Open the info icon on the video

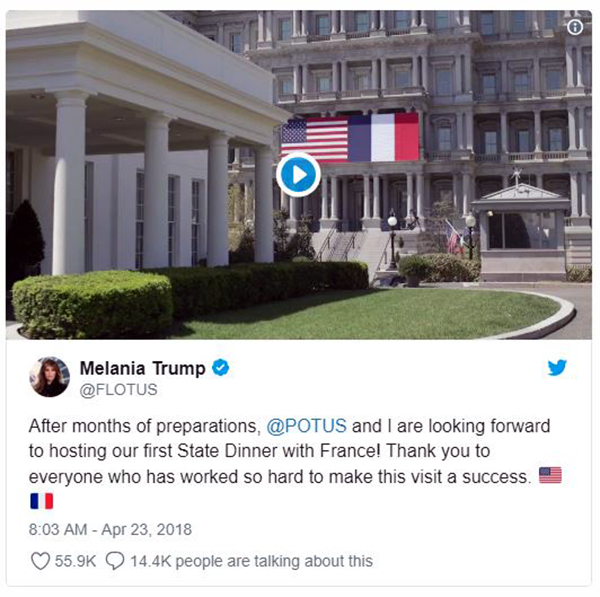[575, 27]
